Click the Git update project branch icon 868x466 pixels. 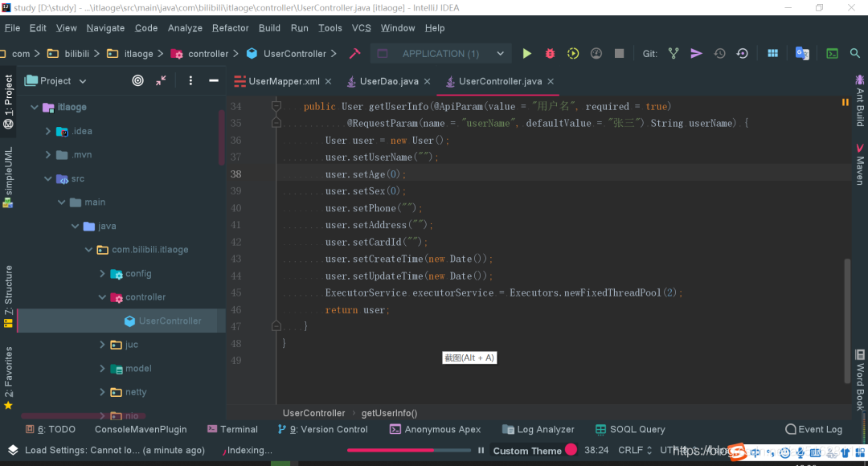tap(674, 54)
